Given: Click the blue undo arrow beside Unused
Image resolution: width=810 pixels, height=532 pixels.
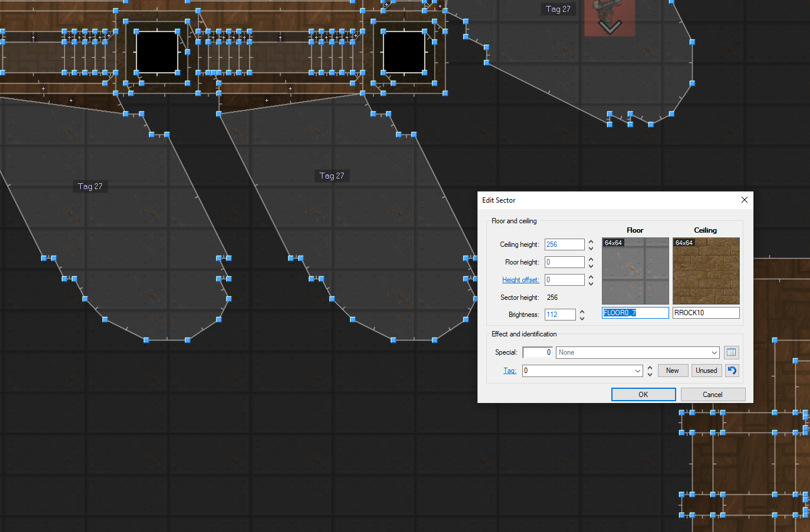Looking at the screenshot, I should pos(732,371).
